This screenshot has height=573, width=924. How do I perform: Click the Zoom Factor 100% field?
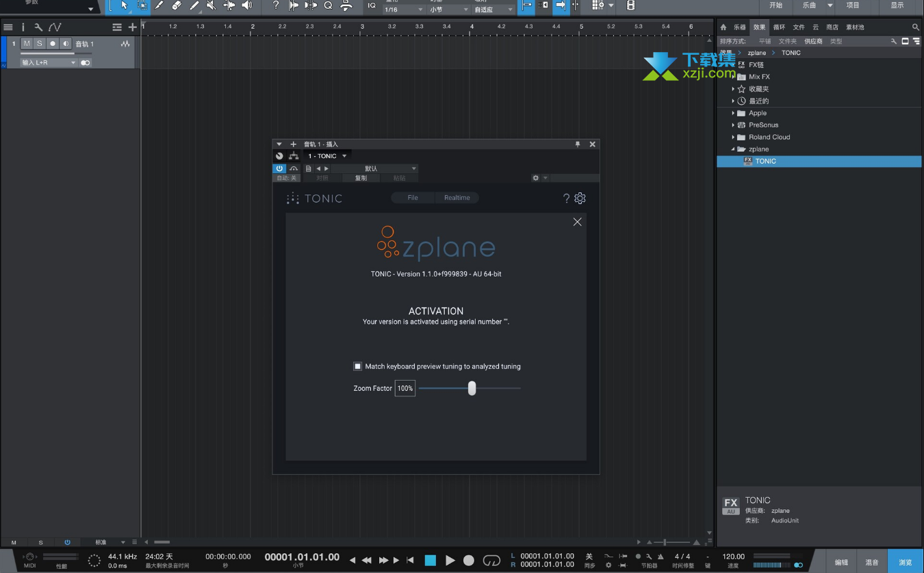point(405,388)
